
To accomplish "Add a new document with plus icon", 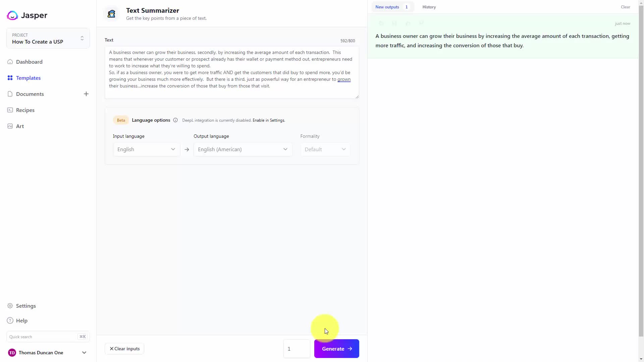I will tap(86, 94).
